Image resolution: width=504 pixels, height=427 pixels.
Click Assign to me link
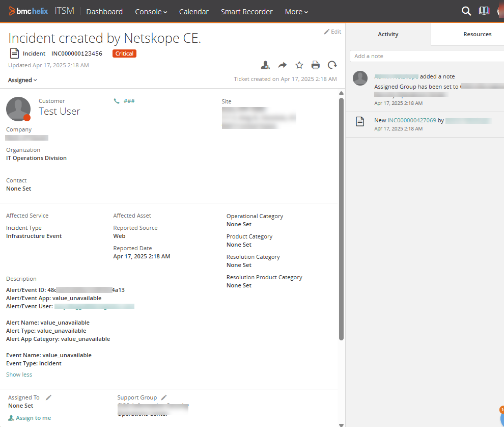(30, 418)
